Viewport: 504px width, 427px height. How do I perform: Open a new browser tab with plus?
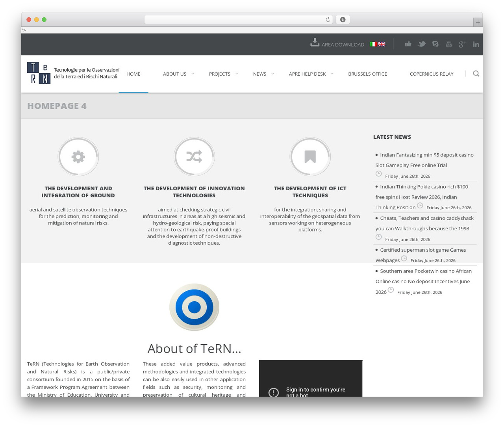click(x=478, y=22)
